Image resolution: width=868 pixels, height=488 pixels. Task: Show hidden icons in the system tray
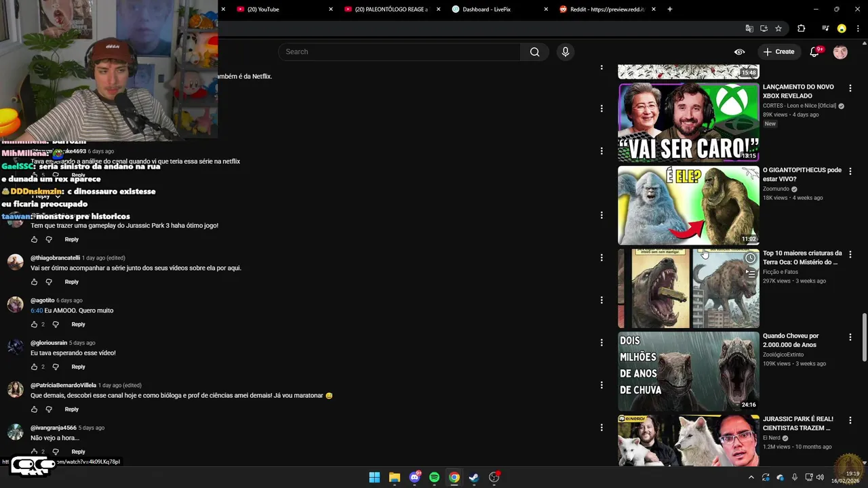751,477
